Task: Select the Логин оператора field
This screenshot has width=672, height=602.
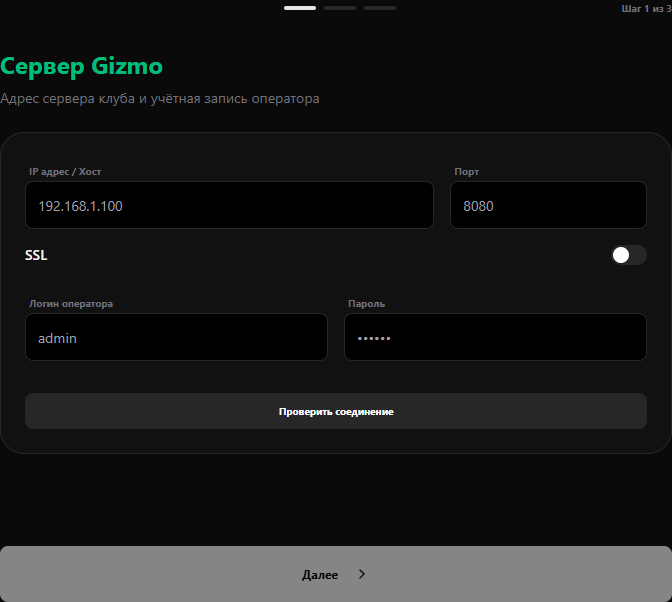Action: 176,337
